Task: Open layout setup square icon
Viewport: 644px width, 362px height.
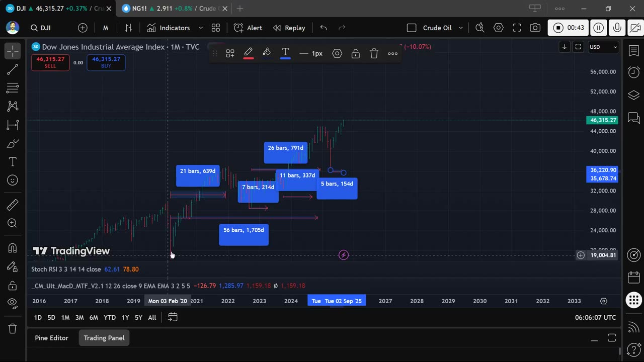Action: [412, 28]
